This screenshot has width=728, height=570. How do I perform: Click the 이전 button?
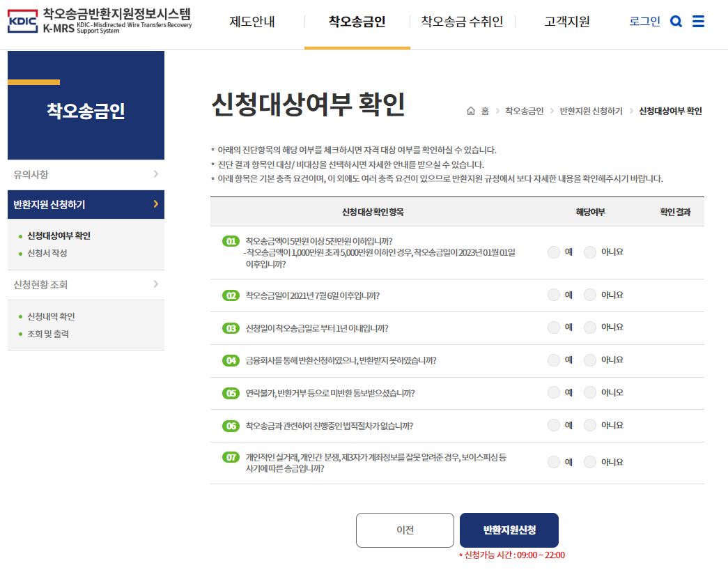point(405,530)
